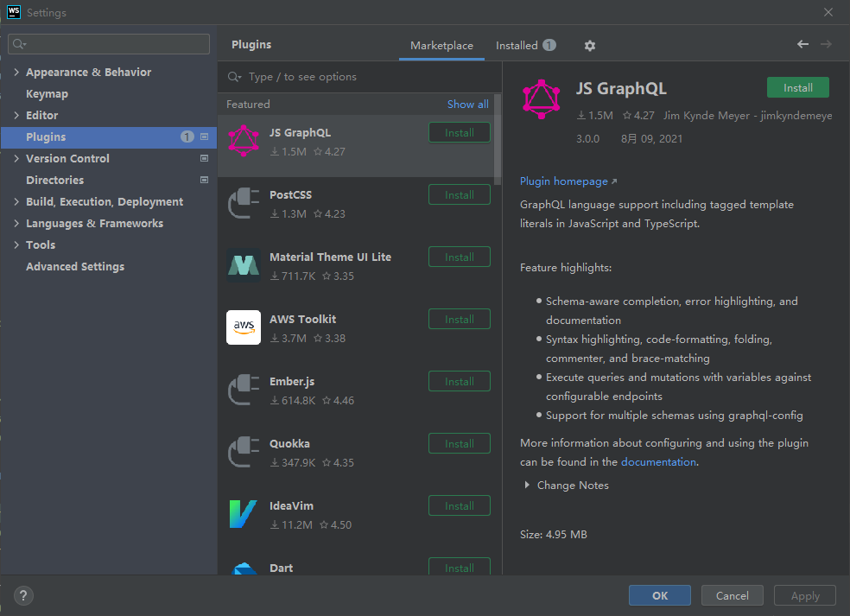Viewport: 850px width, 616px height.
Task: Expand the Version Control section
Action: 16,158
